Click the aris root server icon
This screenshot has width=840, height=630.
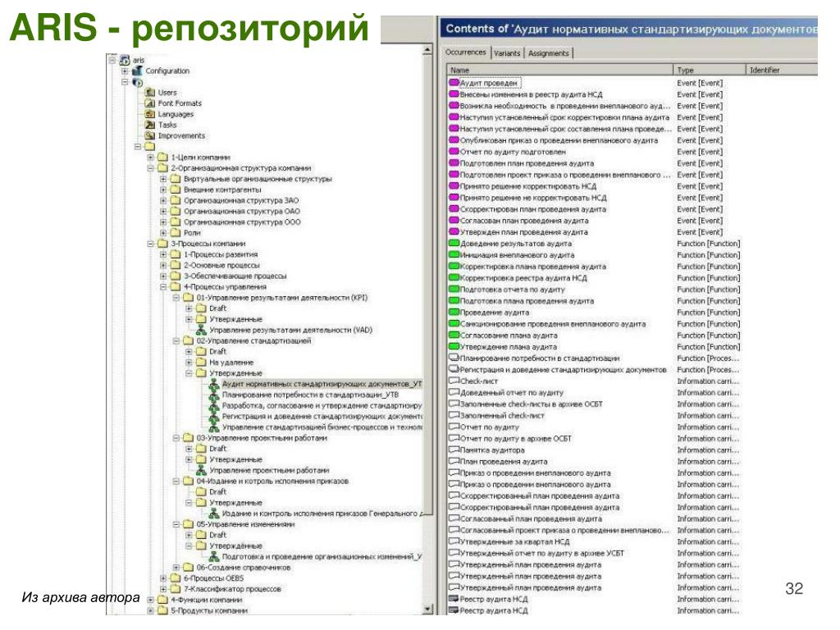click(x=125, y=60)
